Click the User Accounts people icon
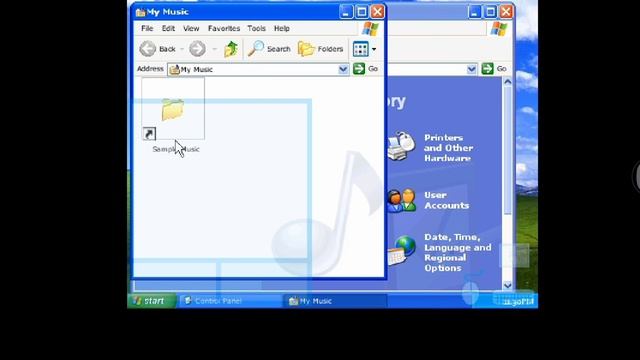 pos(401,200)
